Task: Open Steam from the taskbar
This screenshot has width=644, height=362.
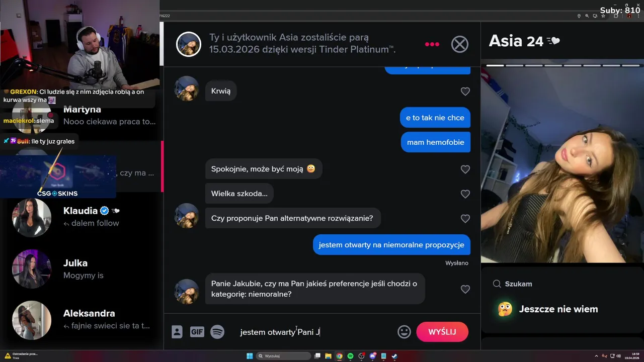Action: pos(394,356)
